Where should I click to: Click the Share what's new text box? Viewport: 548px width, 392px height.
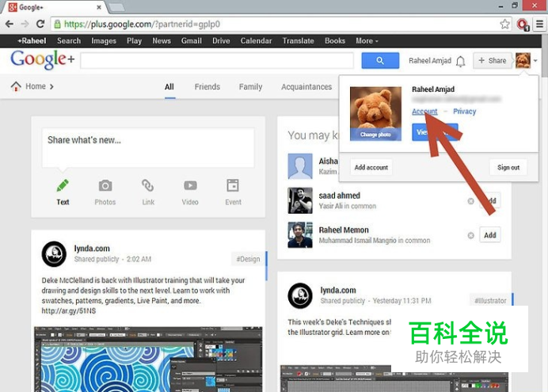click(x=148, y=147)
